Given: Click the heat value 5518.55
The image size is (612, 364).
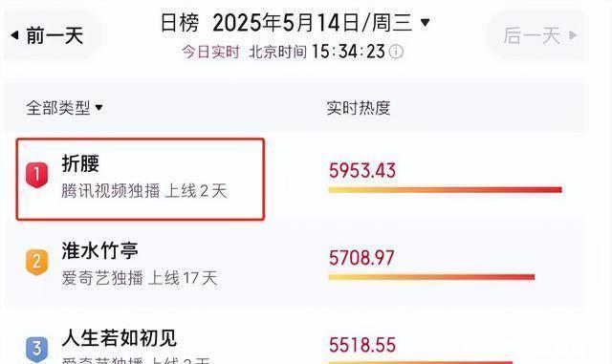Looking at the screenshot, I should (362, 345).
